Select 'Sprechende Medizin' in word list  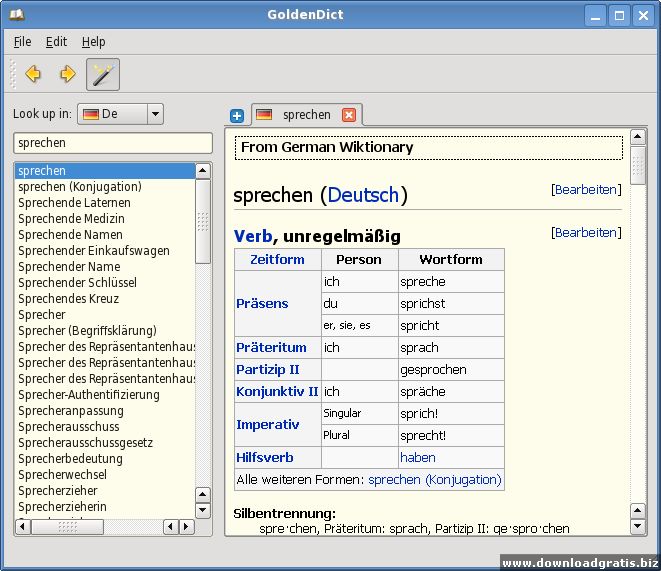tap(105, 219)
